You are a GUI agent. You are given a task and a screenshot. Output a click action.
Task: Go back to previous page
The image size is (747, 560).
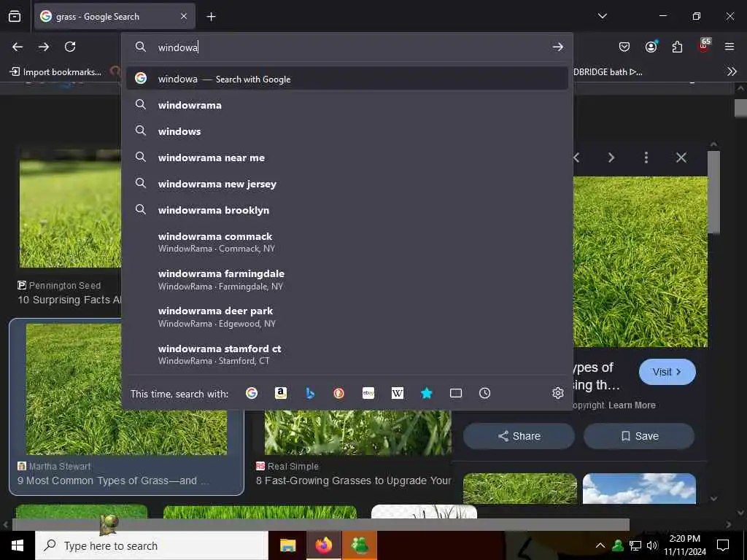[x=18, y=47]
